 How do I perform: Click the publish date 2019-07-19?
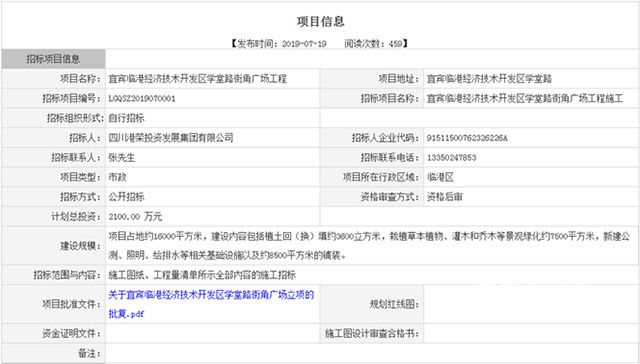coord(304,44)
